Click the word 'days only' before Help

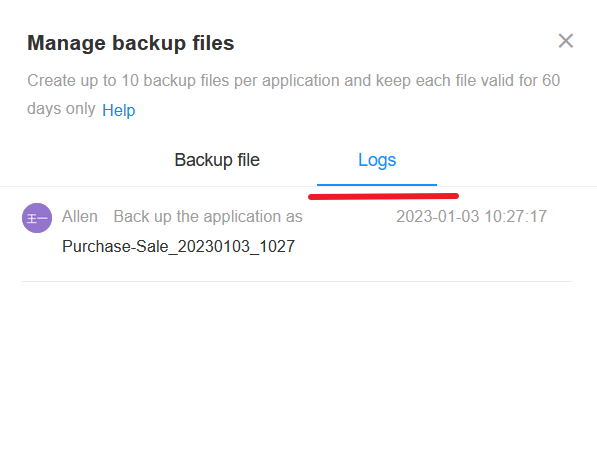61,109
